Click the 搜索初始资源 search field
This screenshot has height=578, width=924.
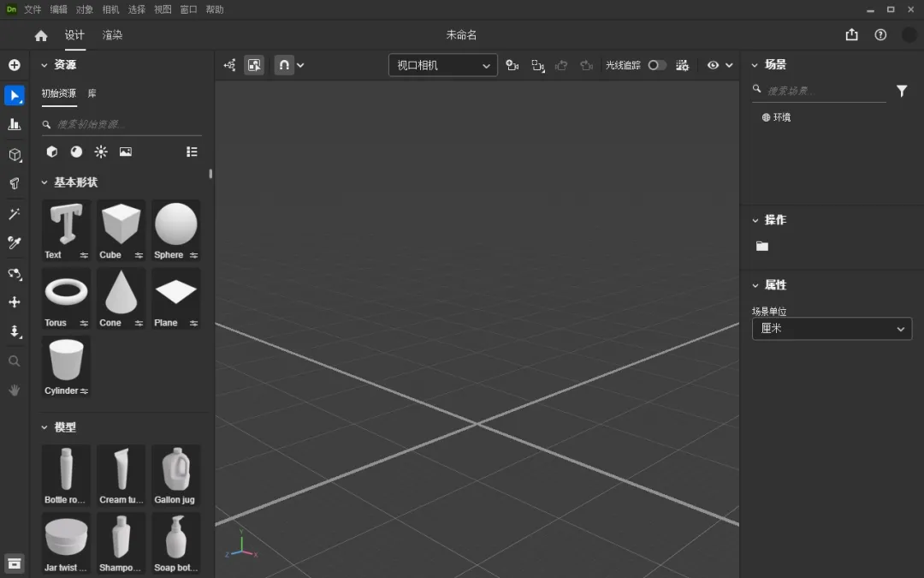121,124
